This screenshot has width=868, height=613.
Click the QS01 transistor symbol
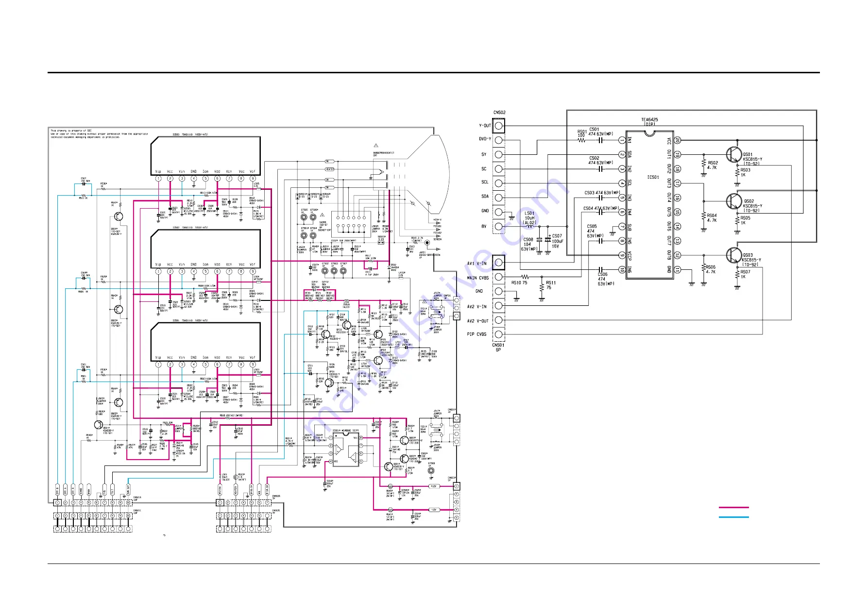point(733,154)
